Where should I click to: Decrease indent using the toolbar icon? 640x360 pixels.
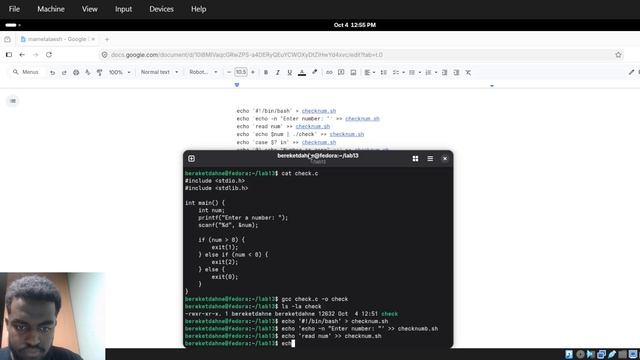(444, 72)
